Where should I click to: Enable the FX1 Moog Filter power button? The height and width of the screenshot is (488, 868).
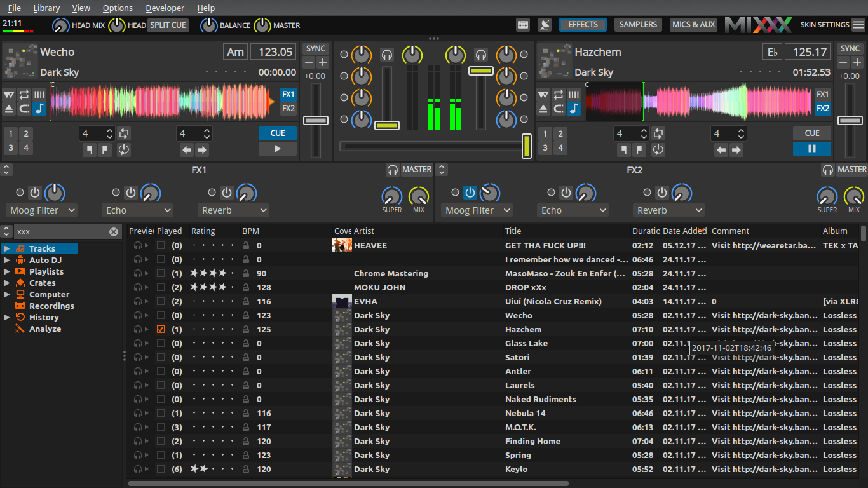point(35,193)
